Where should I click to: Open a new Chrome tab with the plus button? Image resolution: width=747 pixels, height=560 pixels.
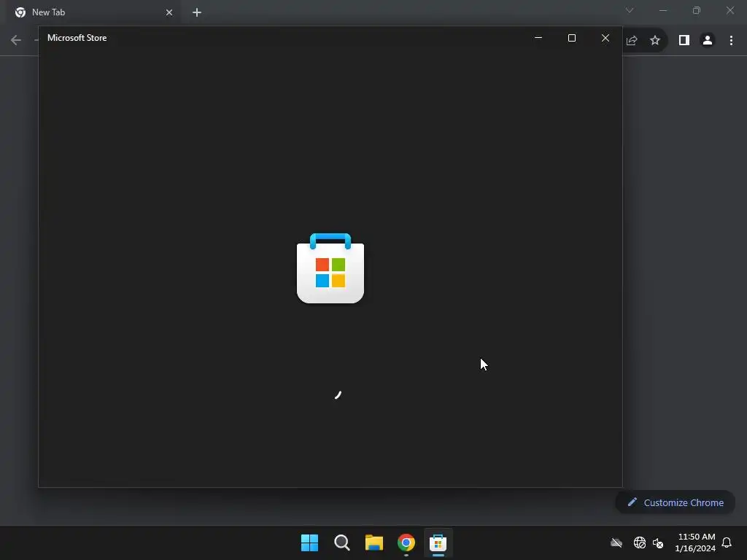tap(197, 12)
